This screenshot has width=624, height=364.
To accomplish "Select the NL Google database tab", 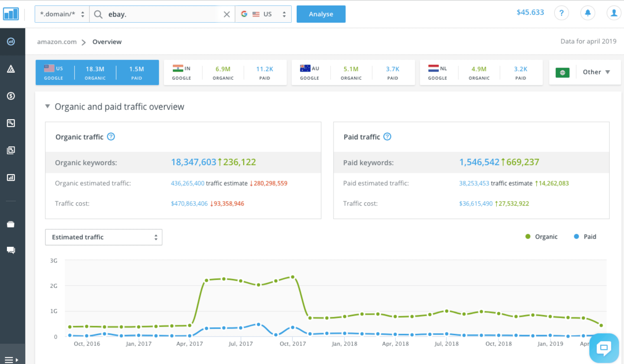I will click(x=481, y=72).
